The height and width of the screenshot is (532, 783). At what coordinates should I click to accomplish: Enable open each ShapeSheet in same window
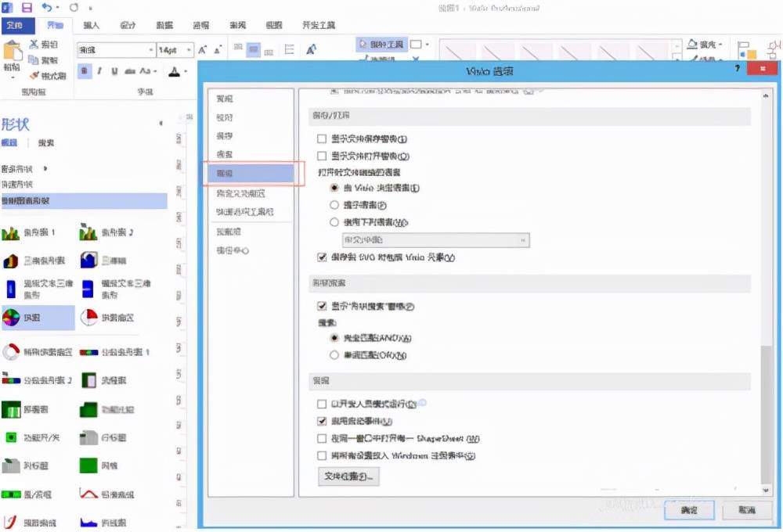coord(322,439)
